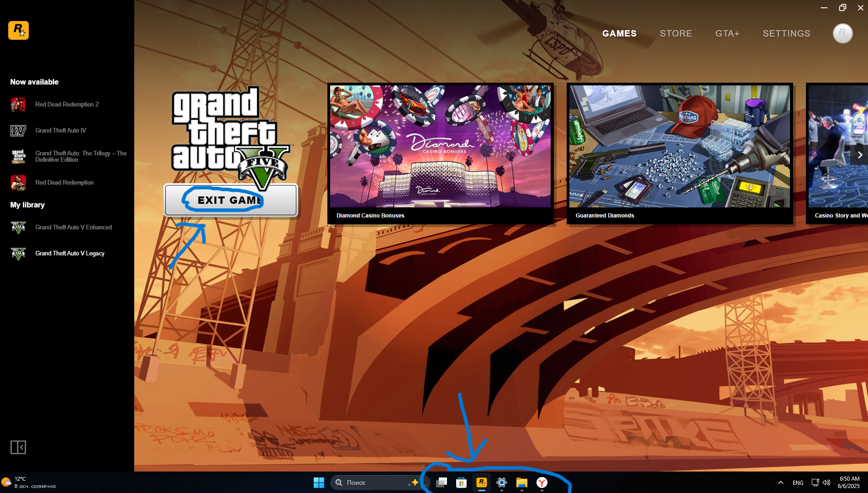Open the Windows Start menu
The height and width of the screenshot is (493, 868).
tap(319, 482)
